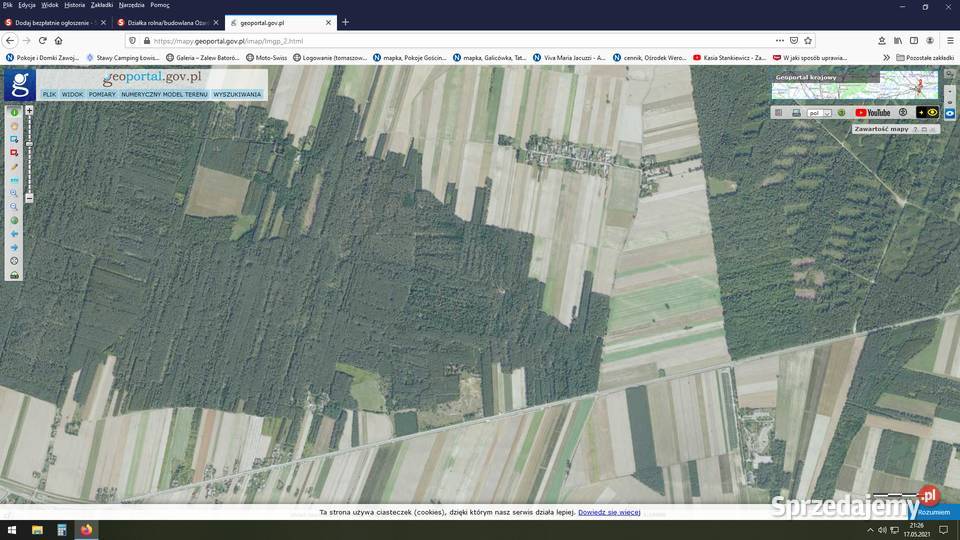The height and width of the screenshot is (540, 960).
Task: Click the browser back button
Action: point(10,40)
